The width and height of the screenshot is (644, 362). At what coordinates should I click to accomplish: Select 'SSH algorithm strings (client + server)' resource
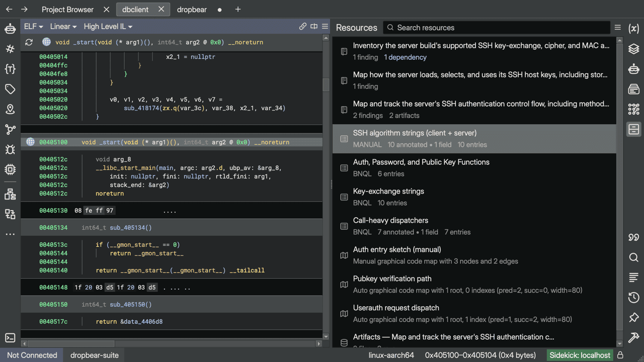[474, 139]
